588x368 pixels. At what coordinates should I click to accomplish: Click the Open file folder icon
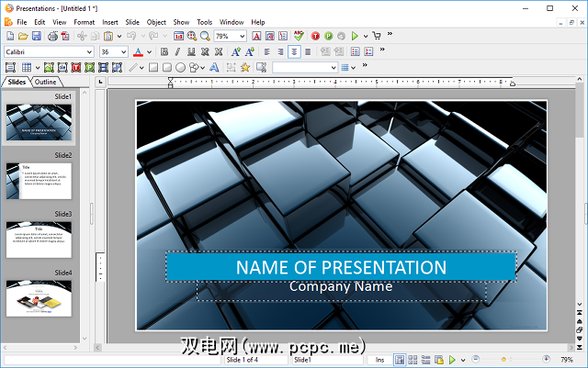pyautogui.click(x=23, y=36)
